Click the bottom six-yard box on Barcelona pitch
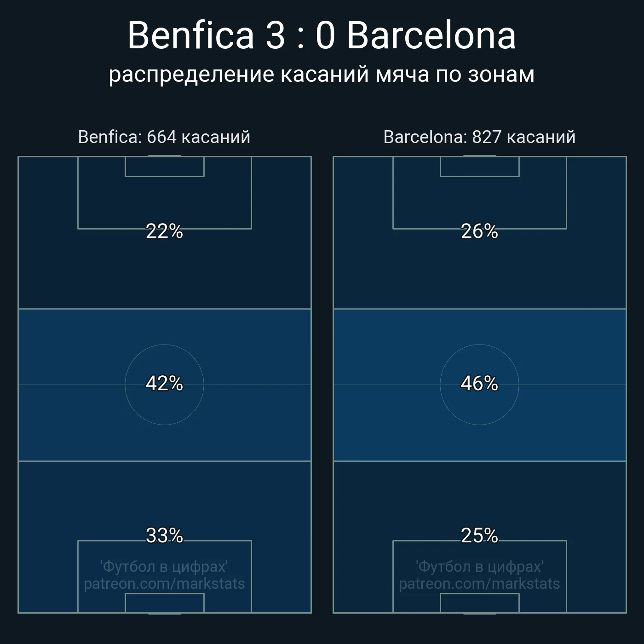Viewport: 644px width, 644px height. [x=479, y=603]
